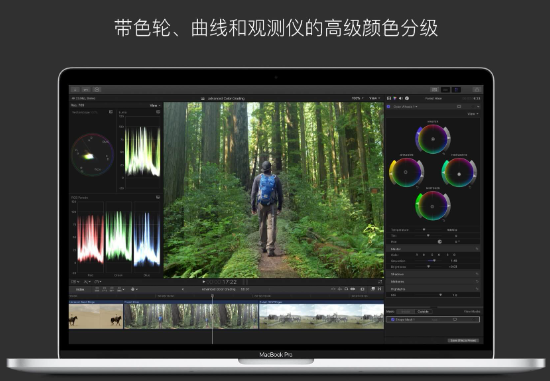Viewport: 550px width, 381px height.
Task: Select the Outside mask button
Action: click(x=423, y=312)
